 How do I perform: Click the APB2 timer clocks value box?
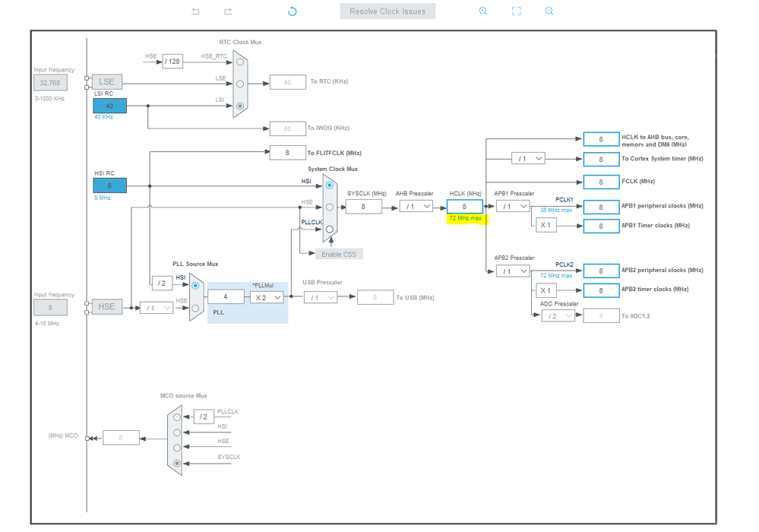(601, 290)
